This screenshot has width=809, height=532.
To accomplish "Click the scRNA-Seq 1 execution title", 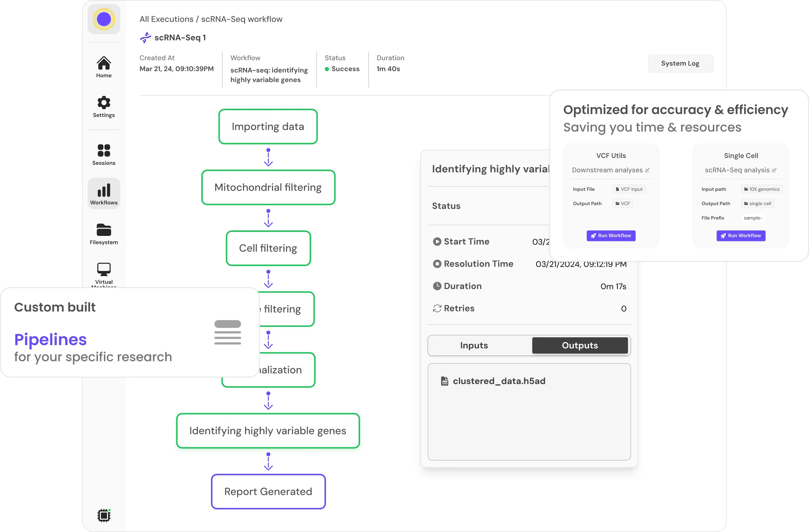I will [x=180, y=38].
